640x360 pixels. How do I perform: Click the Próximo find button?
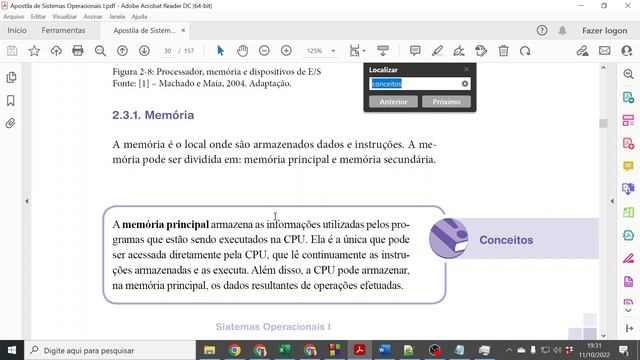pos(446,102)
